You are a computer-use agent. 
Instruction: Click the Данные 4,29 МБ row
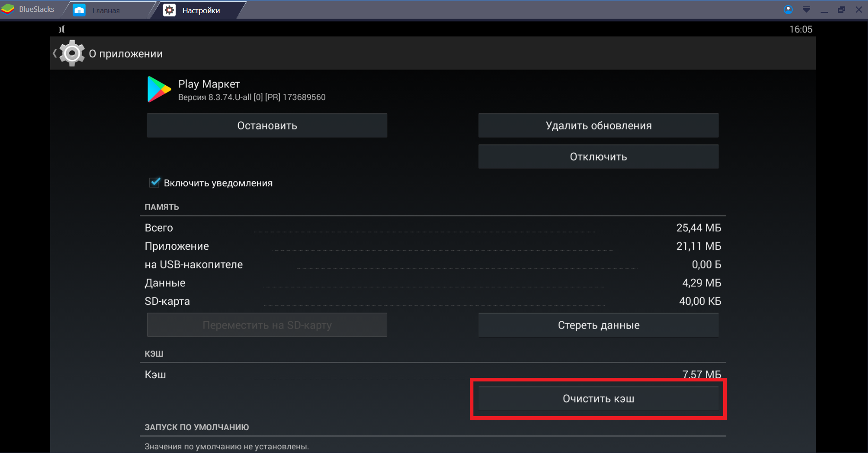click(x=433, y=283)
